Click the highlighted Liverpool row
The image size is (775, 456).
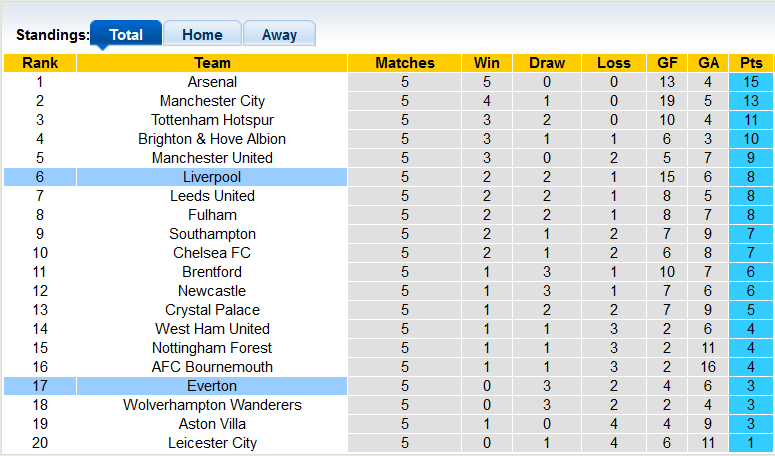click(212, 177)
